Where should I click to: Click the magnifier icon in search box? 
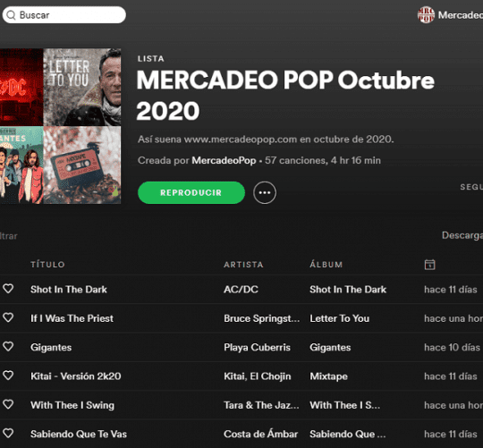tap(11, 15)
